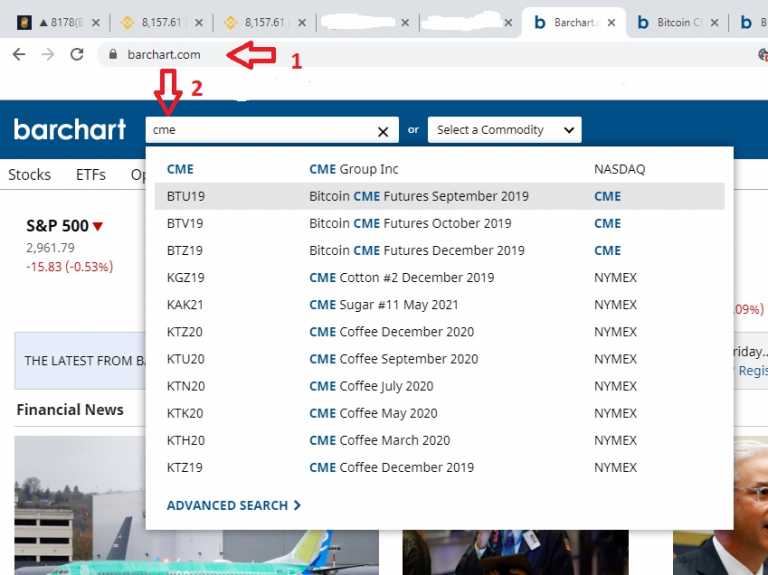768x575 pixels.
Task: Select KAK21 CME Sugar #11 May 2021
Action: click(439, 305)
